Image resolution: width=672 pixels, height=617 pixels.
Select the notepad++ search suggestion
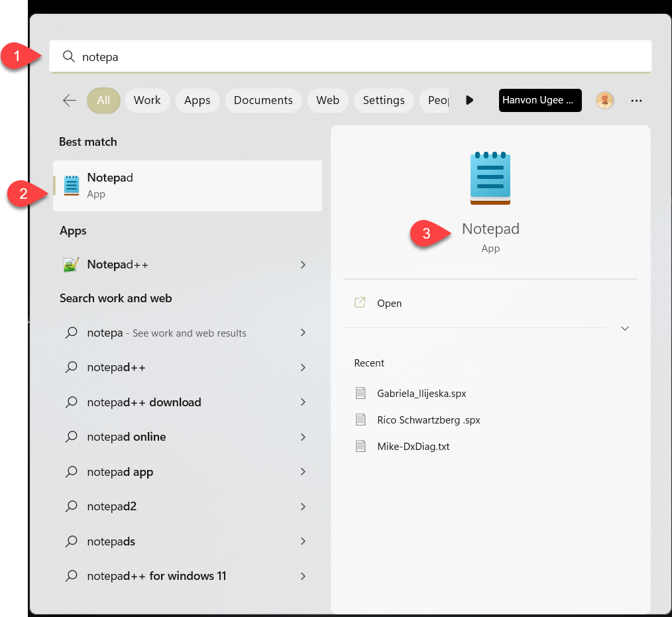click(188, 368)
